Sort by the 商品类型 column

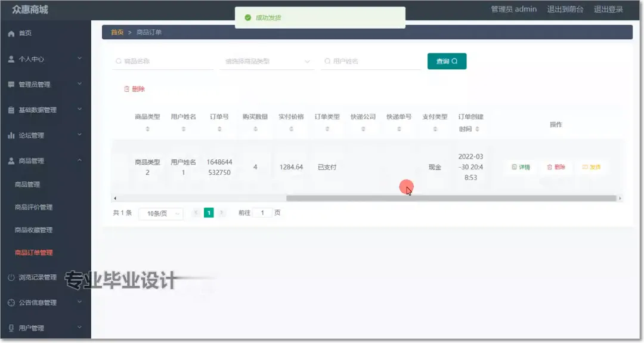pyautogui.click(x=147, y=129)
